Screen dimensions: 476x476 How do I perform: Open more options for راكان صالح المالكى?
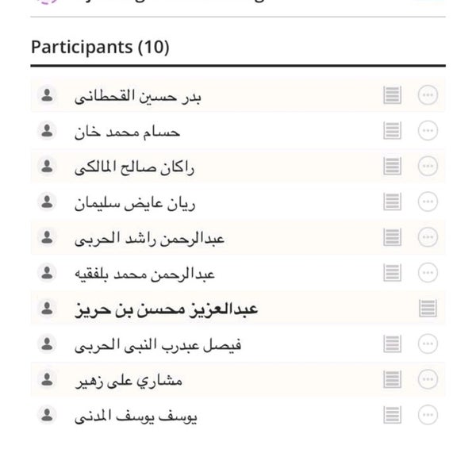click(428, 166)
